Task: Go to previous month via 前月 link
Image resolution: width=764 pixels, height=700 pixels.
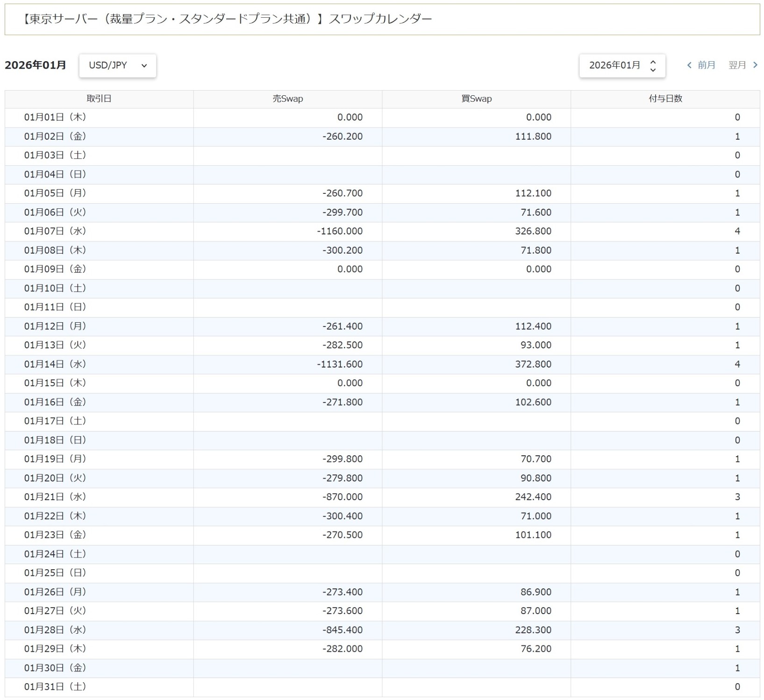Action: (701, 65)
